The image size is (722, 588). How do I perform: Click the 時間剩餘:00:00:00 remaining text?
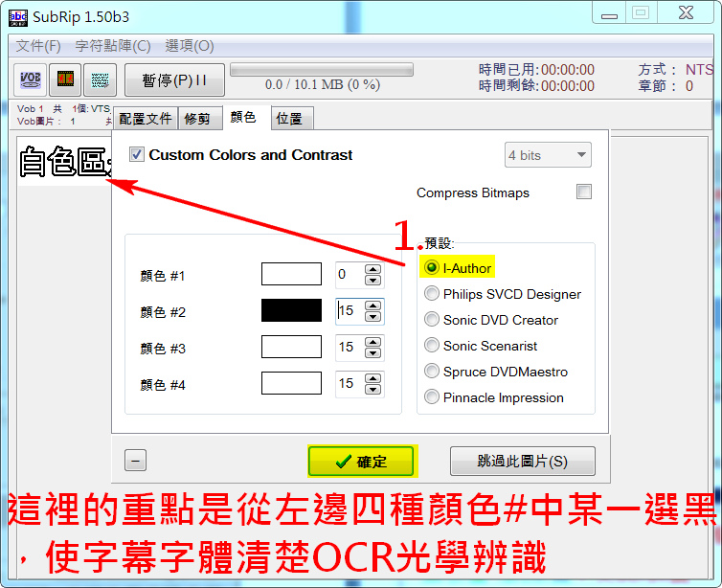click(536, 86)
